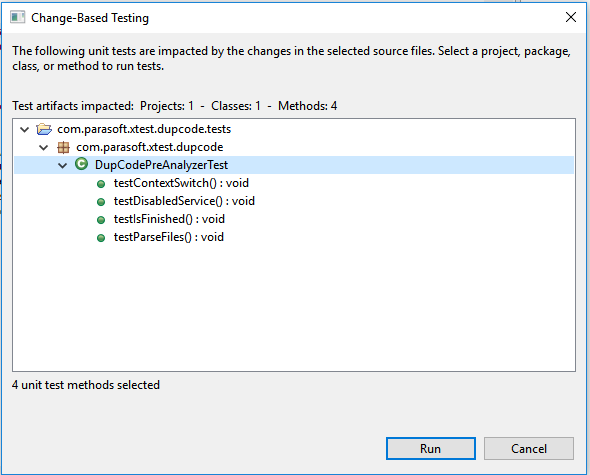This screenshot has height=475, width=590.
Task: Select the testContextSwitch() : void method
Action: (x=181, y=183)
